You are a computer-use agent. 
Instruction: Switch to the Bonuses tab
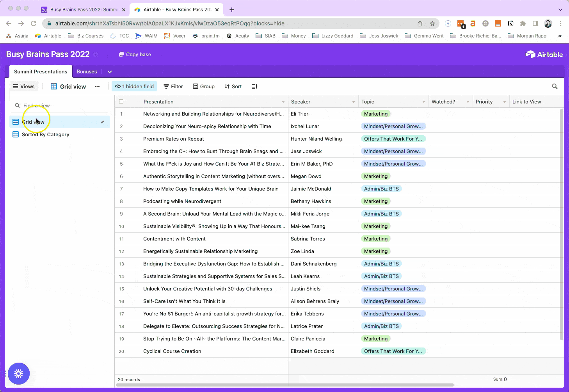[x=87, y=71]
